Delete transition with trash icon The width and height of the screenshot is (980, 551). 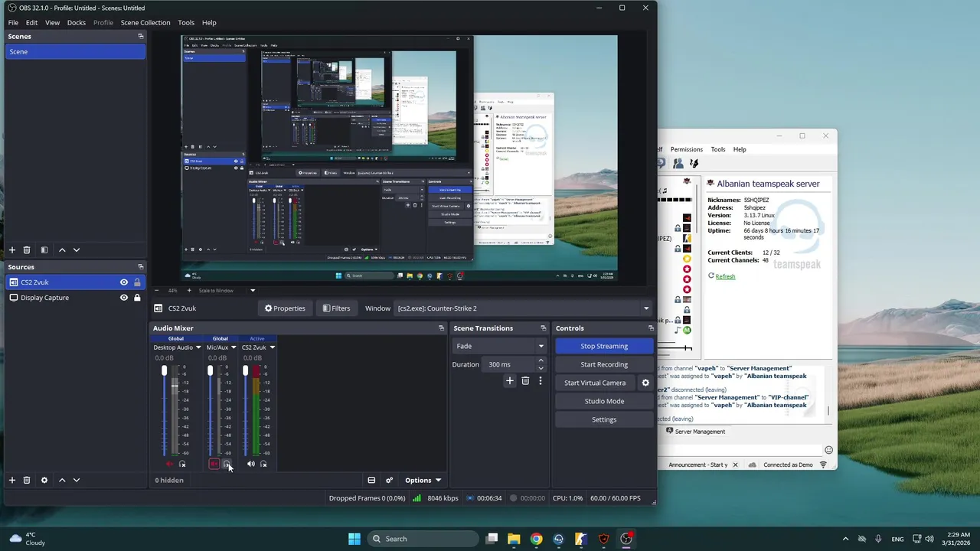[525, 380]
